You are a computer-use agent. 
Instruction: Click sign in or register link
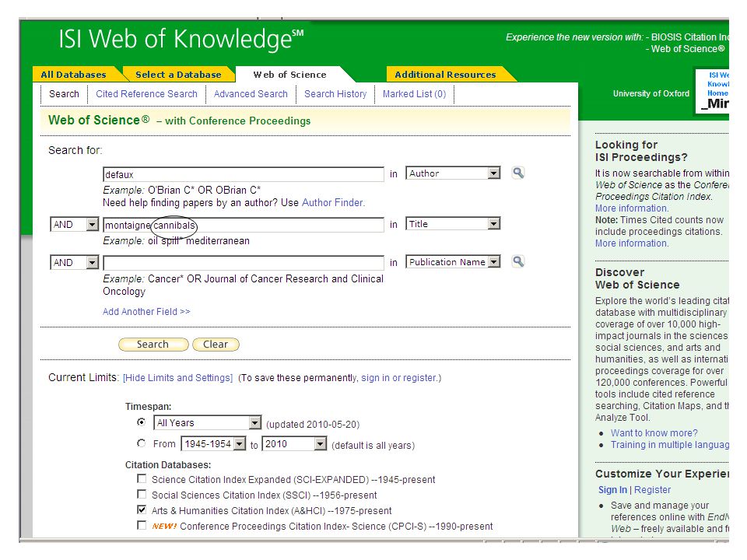[399, 378]
